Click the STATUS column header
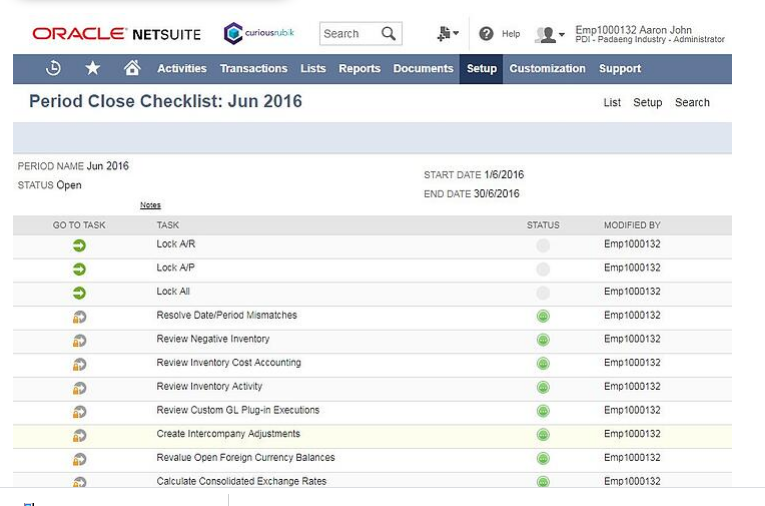Image resolution: width=765 pixels, height=506 pixels. point(543,225)
